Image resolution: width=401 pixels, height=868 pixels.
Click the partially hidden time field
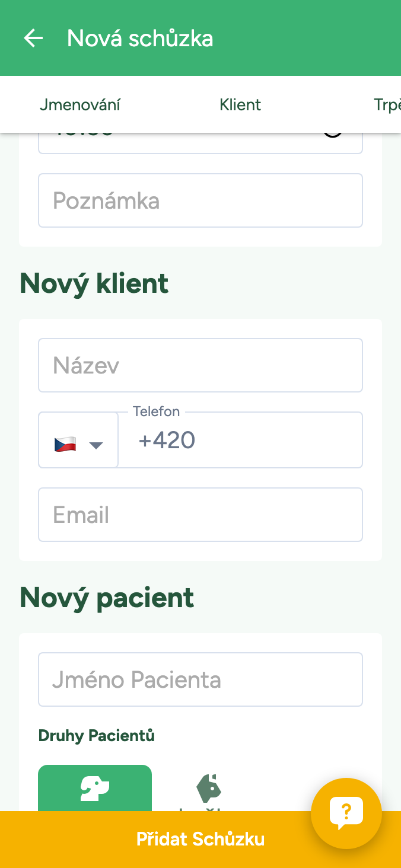point(178,142)
